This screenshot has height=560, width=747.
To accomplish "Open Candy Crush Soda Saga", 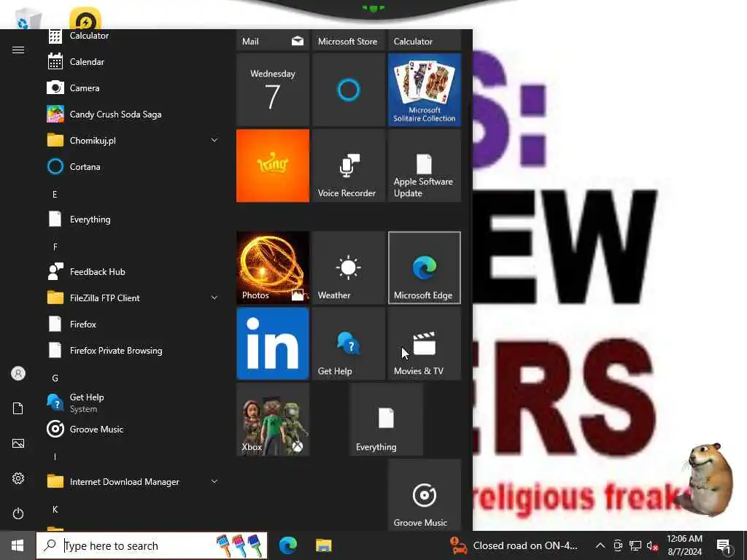I will 133,114.
